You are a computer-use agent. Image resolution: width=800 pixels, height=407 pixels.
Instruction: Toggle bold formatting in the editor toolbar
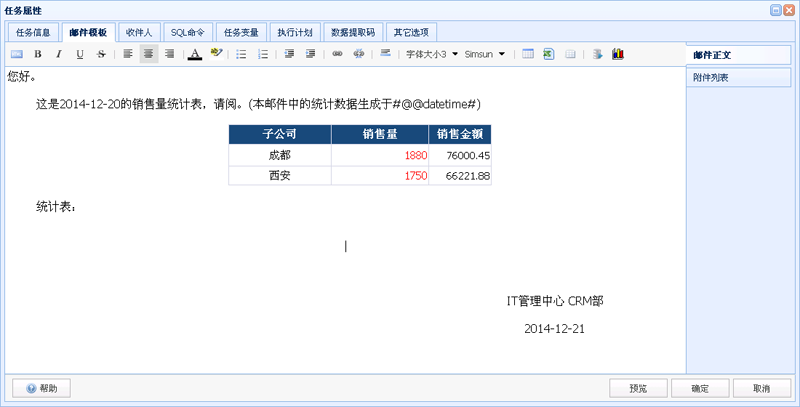point(38,54)
